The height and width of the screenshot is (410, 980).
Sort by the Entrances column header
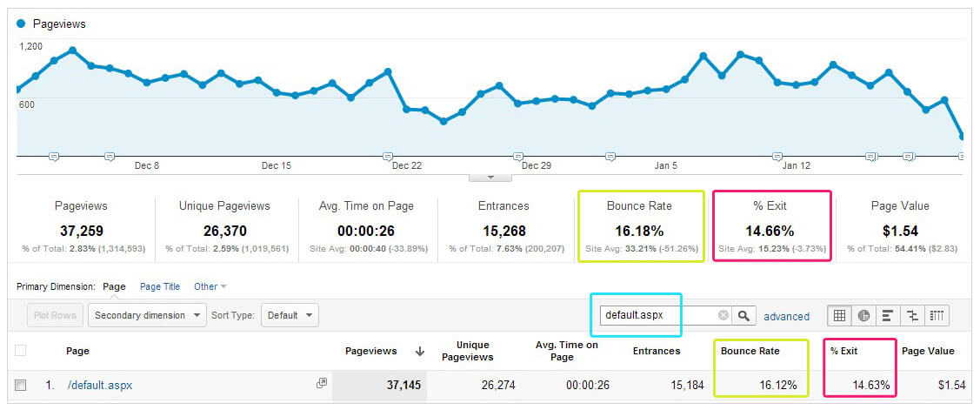pos(657,351)
